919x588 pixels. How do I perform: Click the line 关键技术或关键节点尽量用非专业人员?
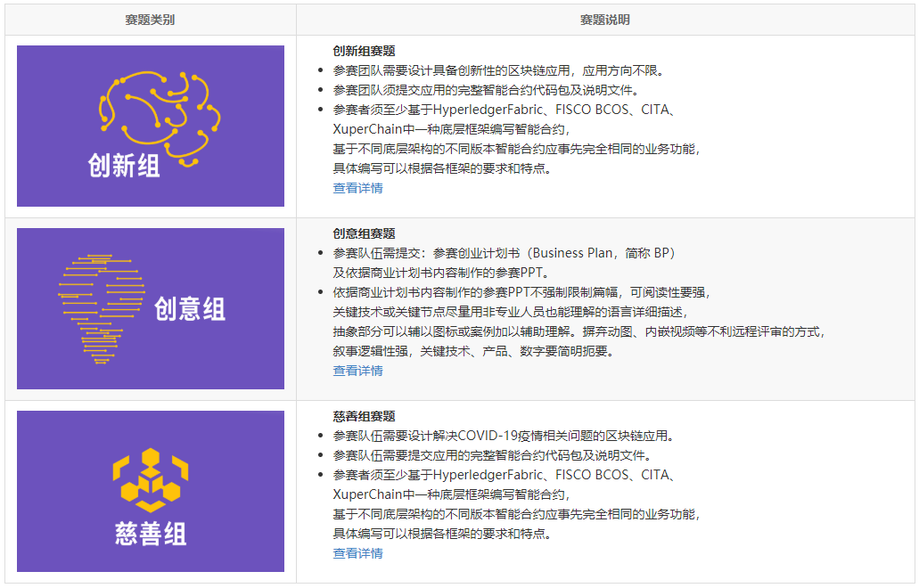510,312
